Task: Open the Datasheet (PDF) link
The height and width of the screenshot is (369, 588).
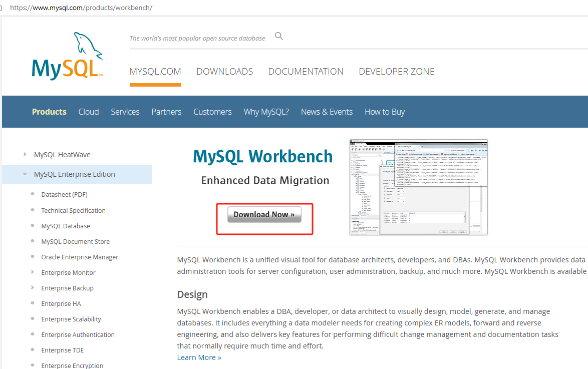Action: click(64, 194)
